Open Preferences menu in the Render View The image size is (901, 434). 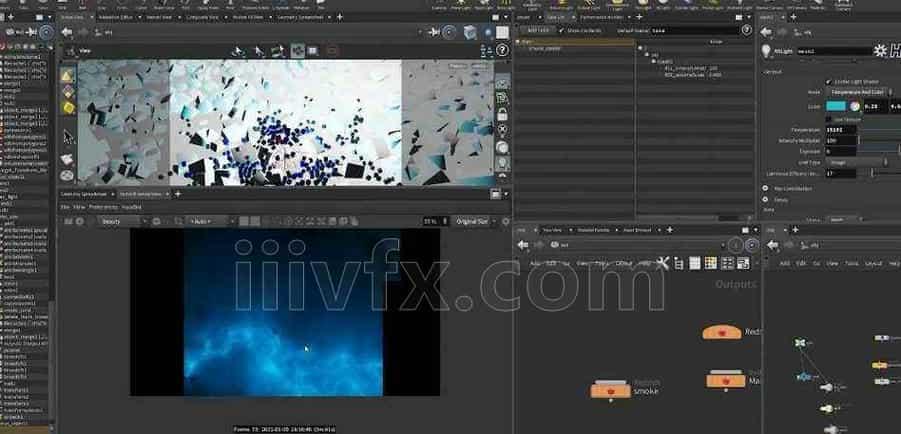coord(103,207)
